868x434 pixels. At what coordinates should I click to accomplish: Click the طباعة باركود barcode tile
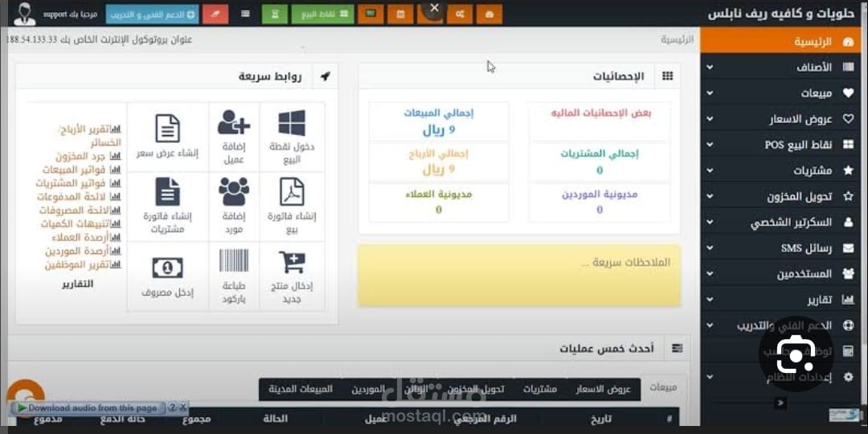click(234, 276)
